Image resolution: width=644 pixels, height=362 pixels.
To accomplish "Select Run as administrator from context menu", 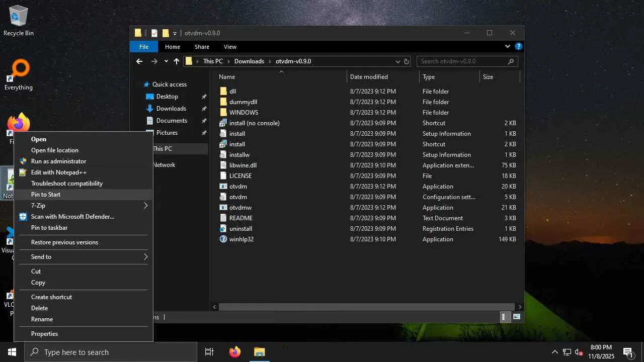I will pyautogui.click(x=58, y=161).
